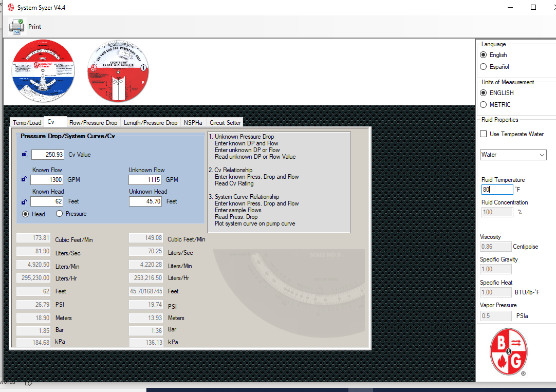The height and width of the screenshot is (392, 556).
Task: Click the Vapor Pressure PSIa field
Action: (495, 316)
